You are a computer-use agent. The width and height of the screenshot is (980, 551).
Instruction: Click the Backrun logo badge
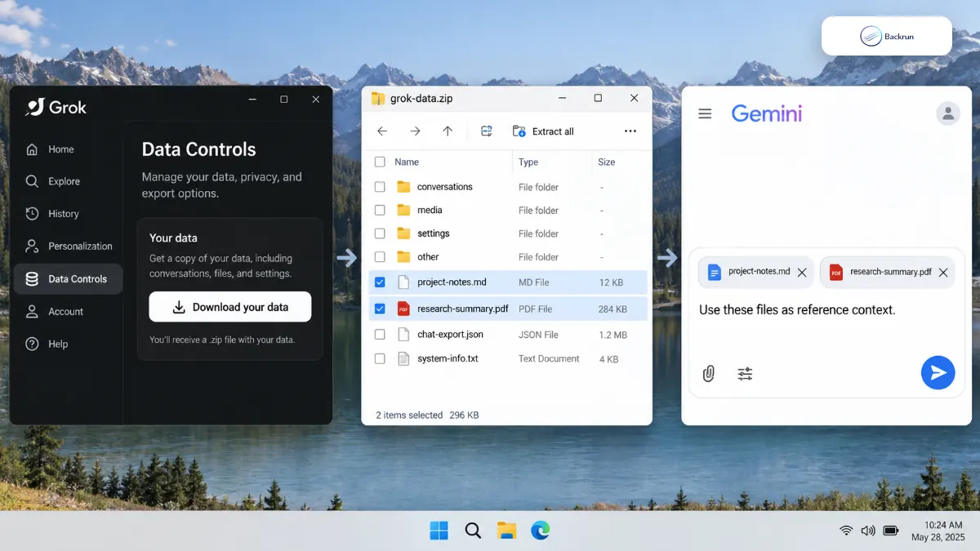[887, 36]
